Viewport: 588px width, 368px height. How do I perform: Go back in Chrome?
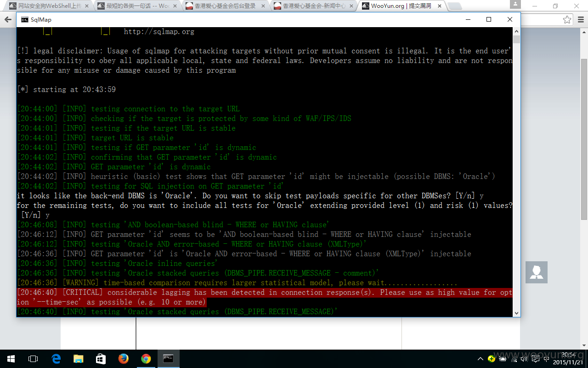tap(8, 20)
